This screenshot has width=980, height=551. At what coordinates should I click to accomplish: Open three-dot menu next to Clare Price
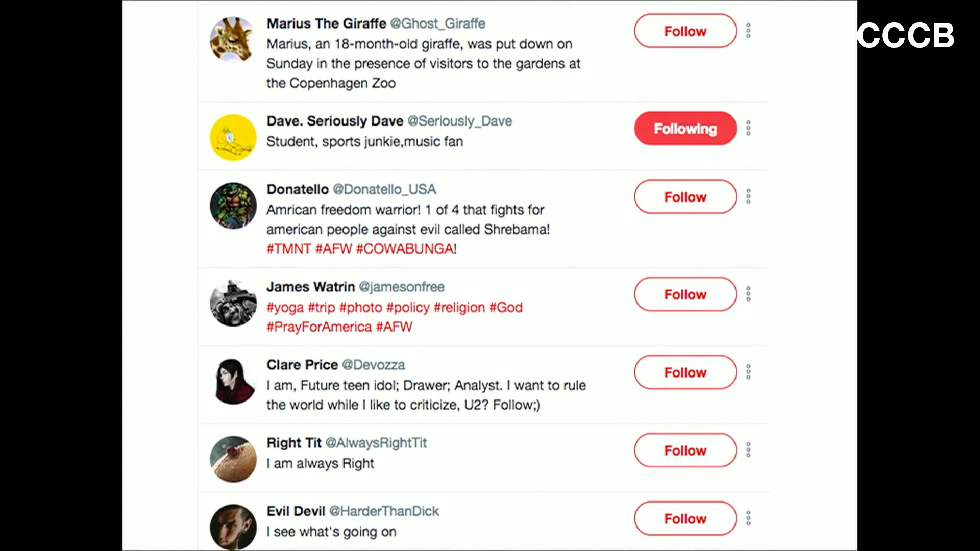(748, 372)
